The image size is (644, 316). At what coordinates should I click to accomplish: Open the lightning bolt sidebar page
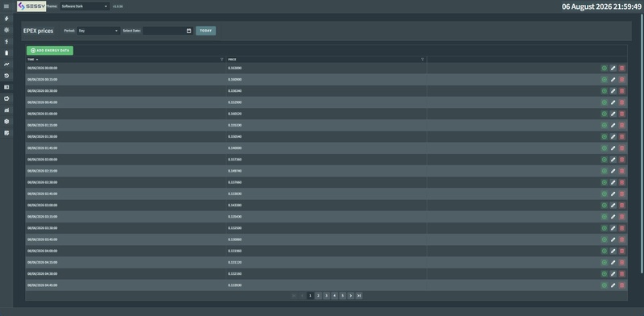(6, 19)
